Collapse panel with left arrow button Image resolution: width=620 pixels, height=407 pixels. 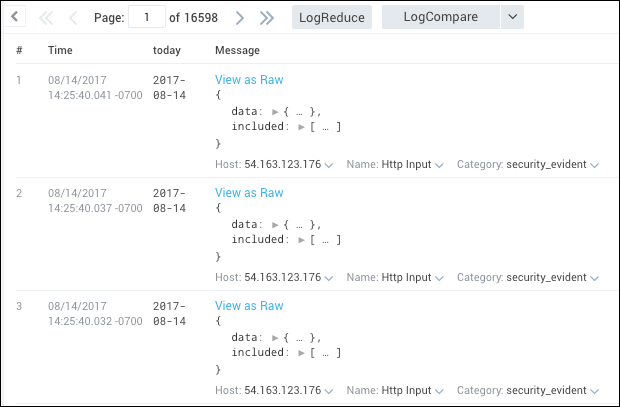14,17
